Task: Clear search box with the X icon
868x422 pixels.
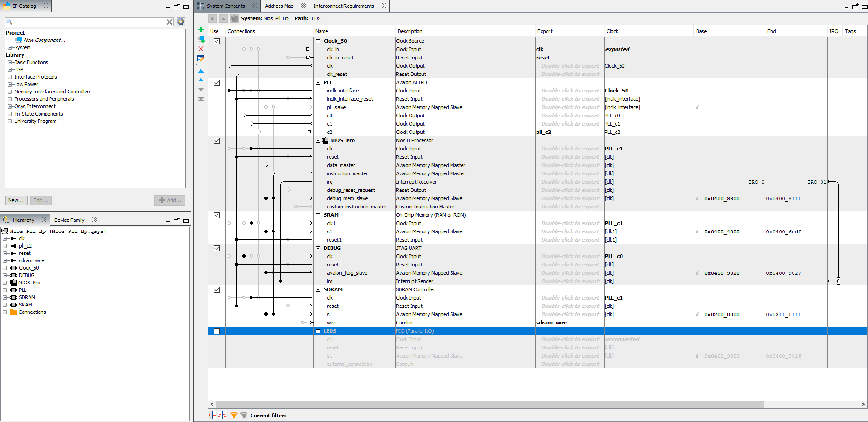Action: tap(170, 21)
